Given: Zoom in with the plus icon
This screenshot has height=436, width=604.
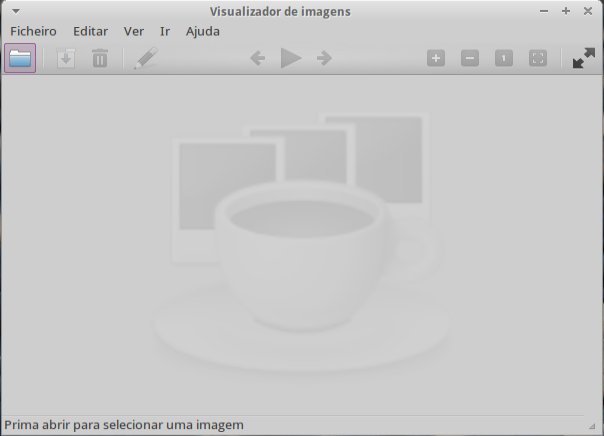Looking at the screenshot, I should [436, 58].
